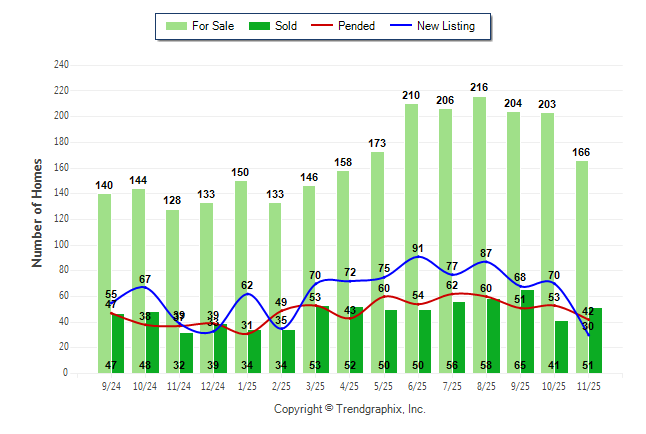This screenshot has width=646, height=434.
Task: Click the 9/24 x-axis date label
Action: click(x=112, y=384)
